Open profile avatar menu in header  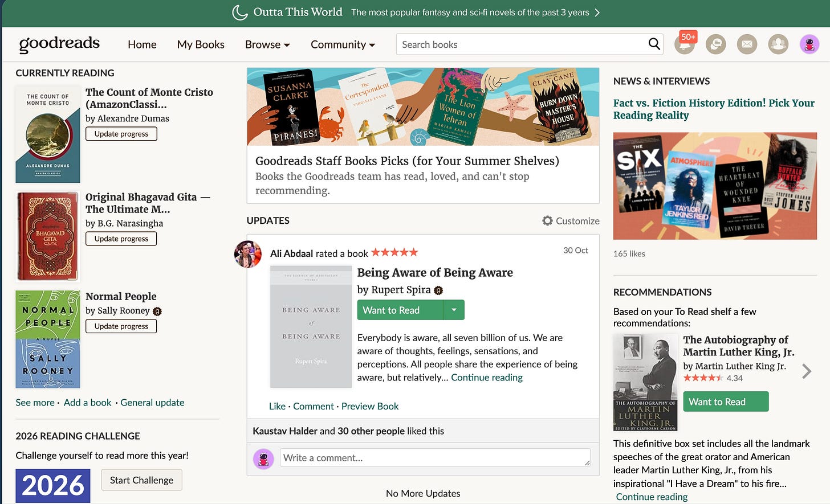point(809,44)
